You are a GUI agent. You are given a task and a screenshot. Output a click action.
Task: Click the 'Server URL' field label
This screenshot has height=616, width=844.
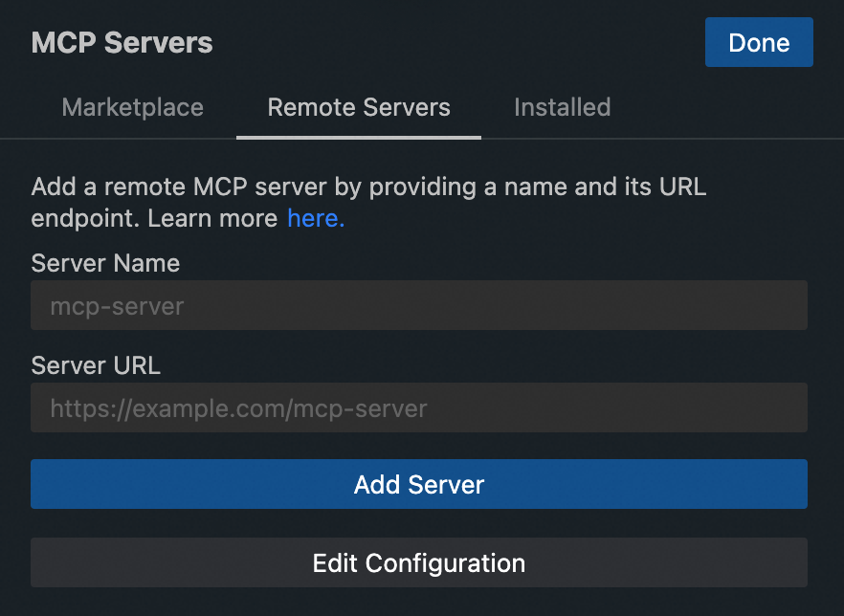(x=96, y=365)
